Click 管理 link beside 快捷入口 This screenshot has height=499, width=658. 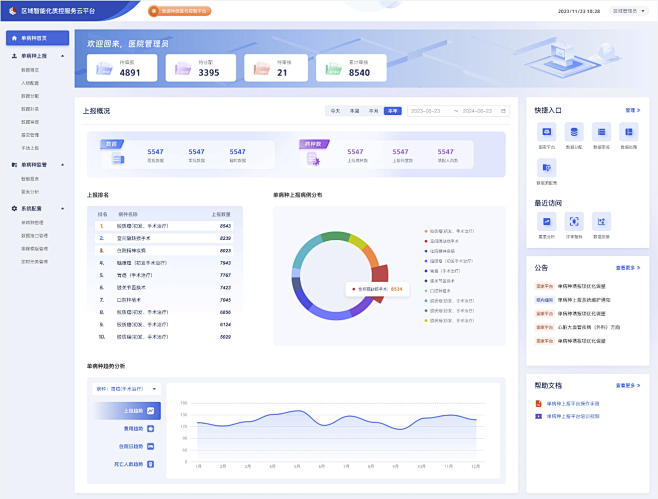(631, 110)
